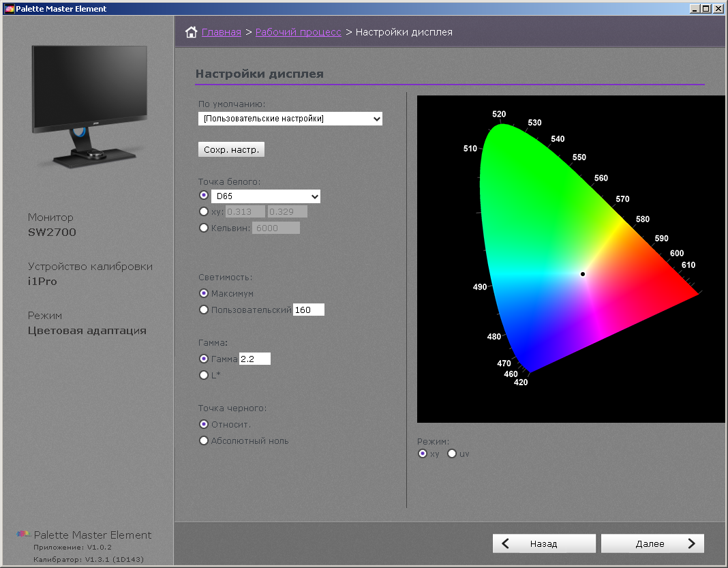Switch chromaticity diagram to uv mode
728x568 pixels.
(x=452, y=453)
